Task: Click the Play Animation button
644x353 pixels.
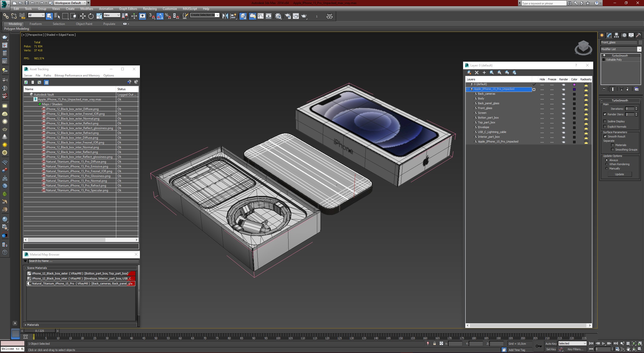Action: point(603,343)
